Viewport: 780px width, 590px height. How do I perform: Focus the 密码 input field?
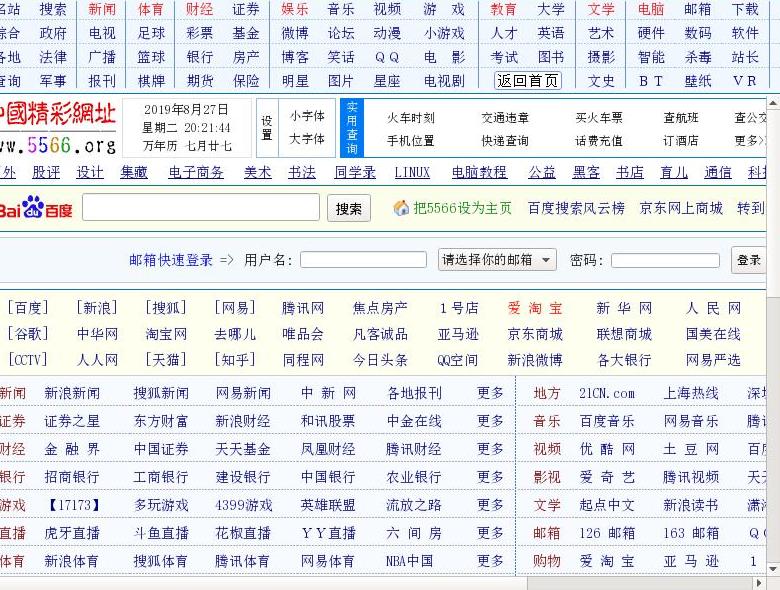(665, 260)
